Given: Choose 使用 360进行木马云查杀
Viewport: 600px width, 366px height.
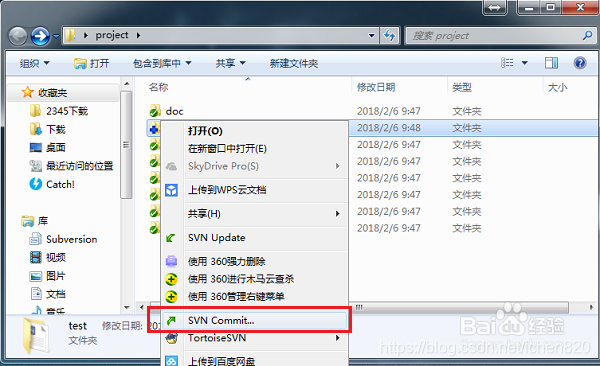Looking at the screenshot, I should tap(254, 279).
